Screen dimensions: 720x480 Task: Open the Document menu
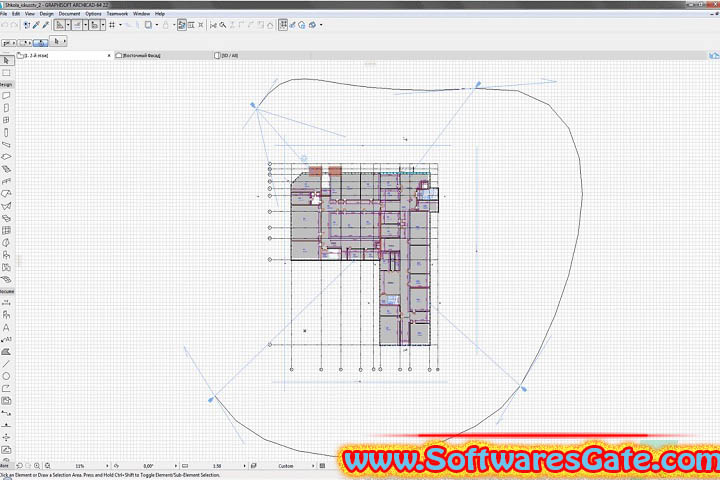[x=69, y=14]
